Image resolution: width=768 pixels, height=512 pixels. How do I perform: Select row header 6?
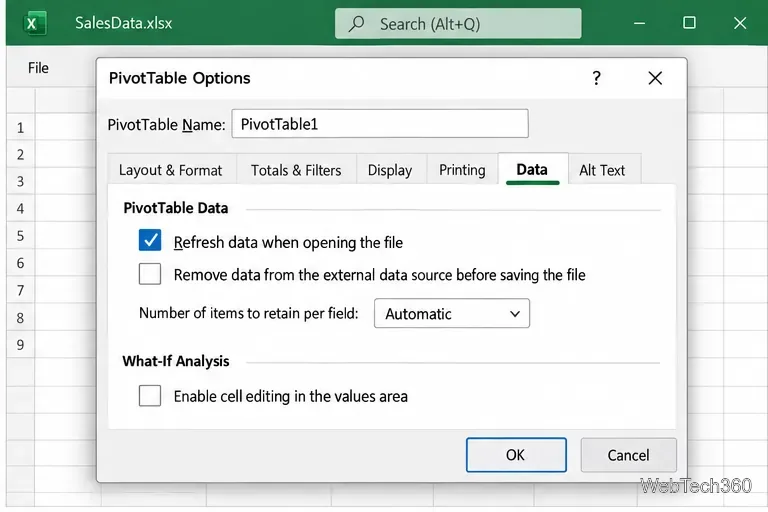pos(20,263)
